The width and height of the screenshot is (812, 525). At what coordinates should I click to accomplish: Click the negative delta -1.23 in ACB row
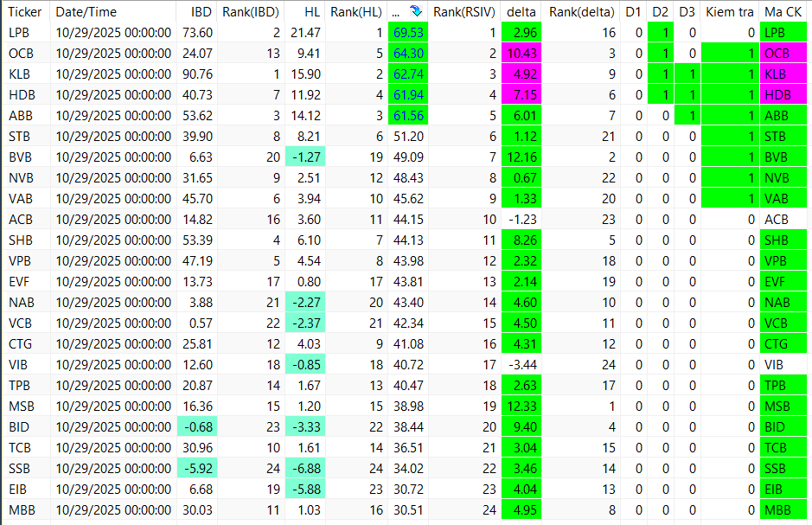click(x=522, y=220)
